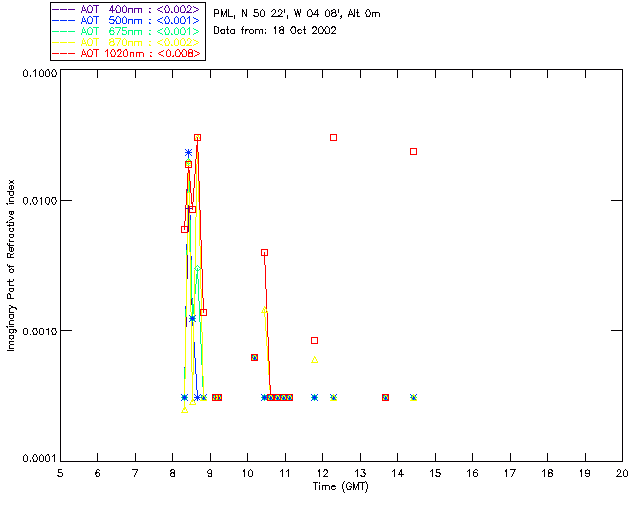Click the x-axis tick label 9
The image size is (640, 512).
(210, 473)
